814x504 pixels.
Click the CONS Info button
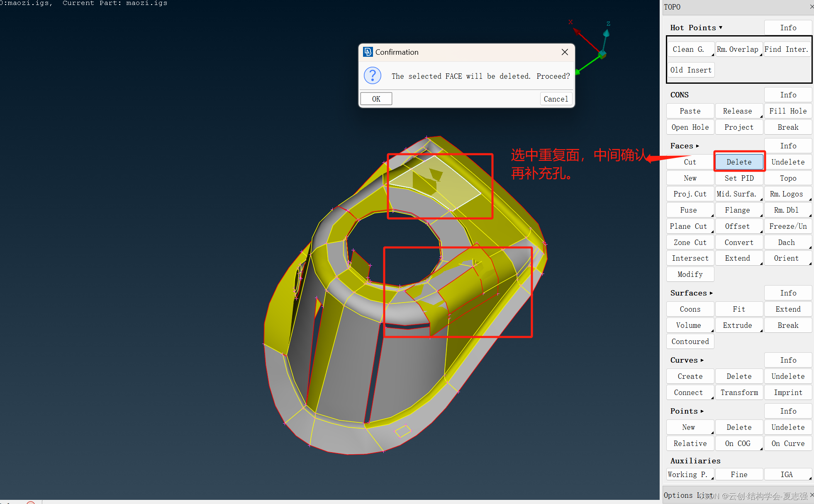click(787, 95)
